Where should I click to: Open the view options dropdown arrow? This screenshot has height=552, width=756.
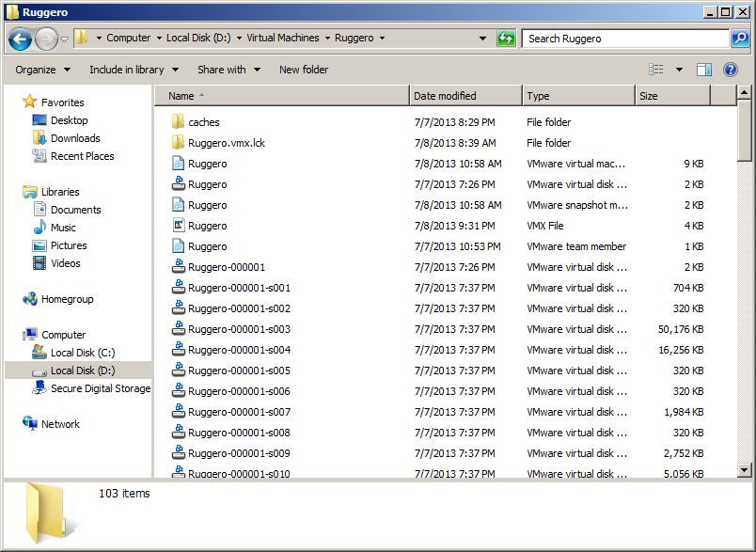pos(680,70)
